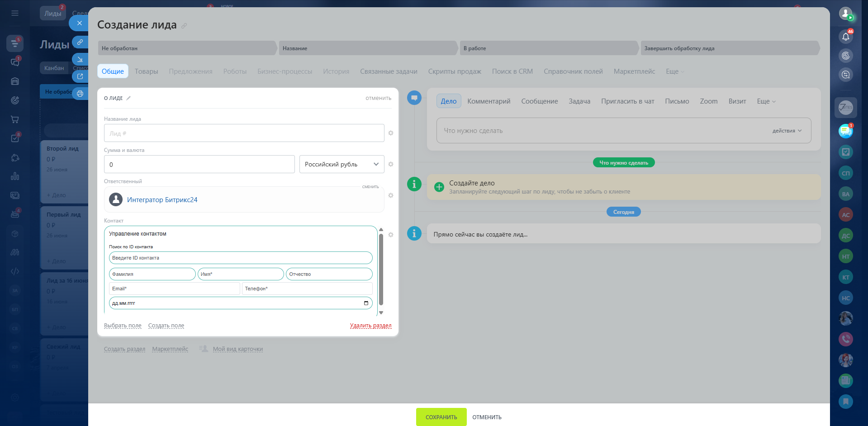This screenshot has height=426, width=868.
Task: Select the Комментарий tab in timeline
Action: pos(489,101)
